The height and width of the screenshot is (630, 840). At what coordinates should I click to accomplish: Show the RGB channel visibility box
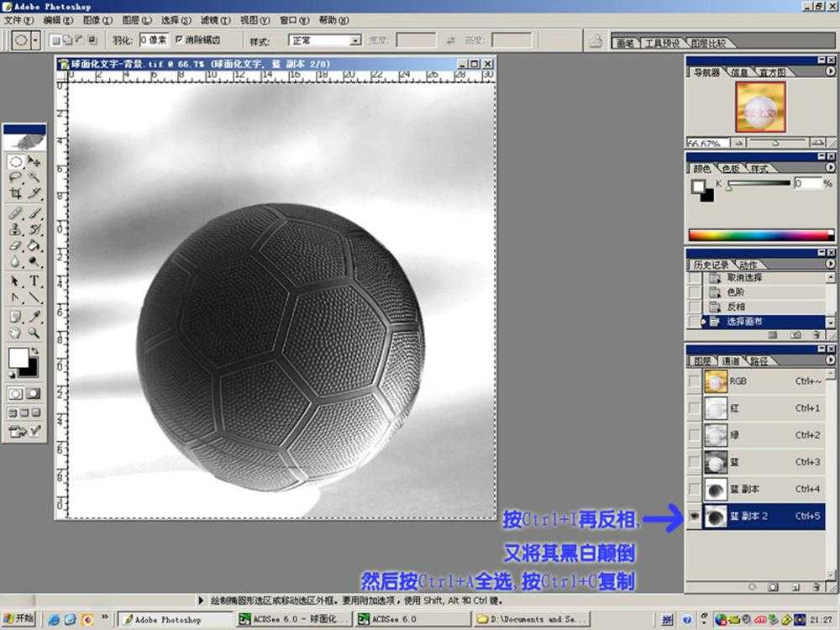pyautogui.click(x=695, y=381)
